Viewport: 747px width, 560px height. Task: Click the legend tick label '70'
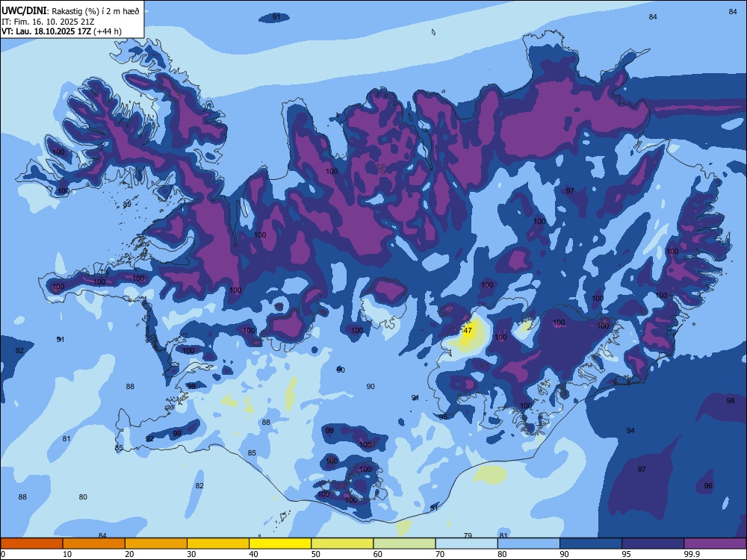coord(440,554)
